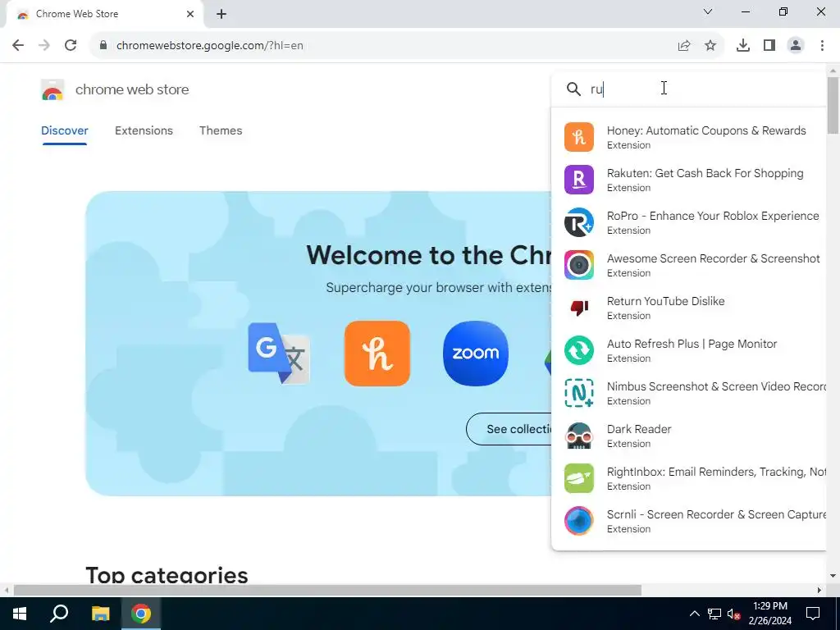This screenshot has height=630, width=840.
Task: Click the chrome web store title text
Action: pos(132,89)
